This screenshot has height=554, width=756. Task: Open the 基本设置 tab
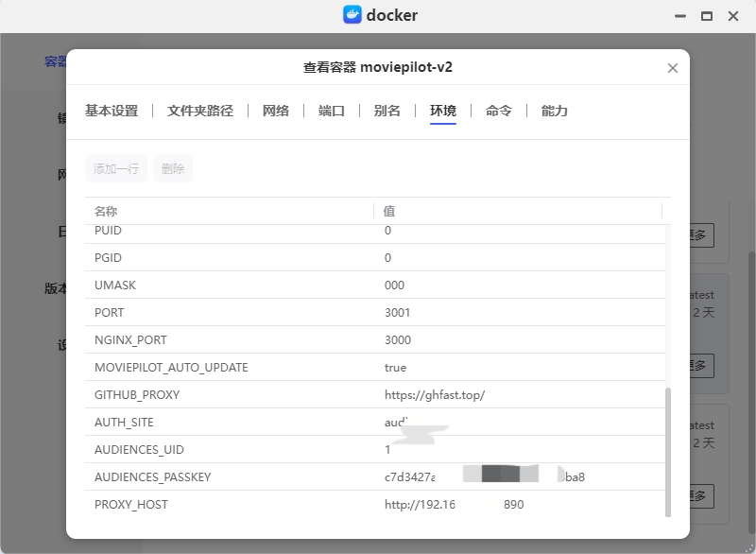[x=112, y=111]
